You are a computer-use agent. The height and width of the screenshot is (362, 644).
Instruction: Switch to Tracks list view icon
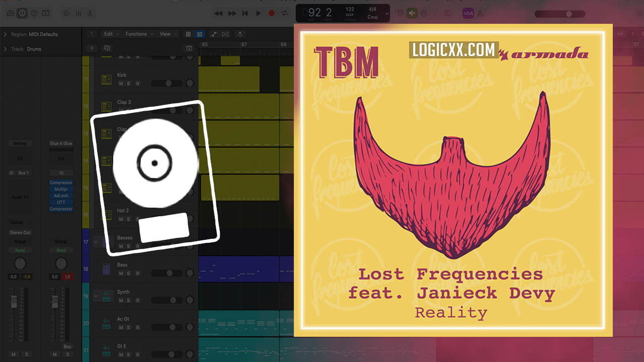200,34
